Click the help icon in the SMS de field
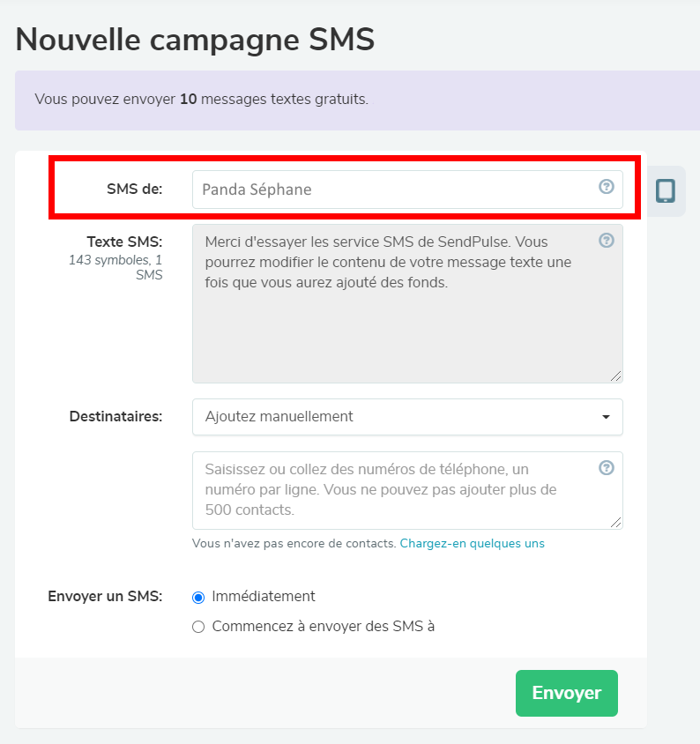Image resolution: width=700 pixels, height=744 pixels. click(607, 187)
